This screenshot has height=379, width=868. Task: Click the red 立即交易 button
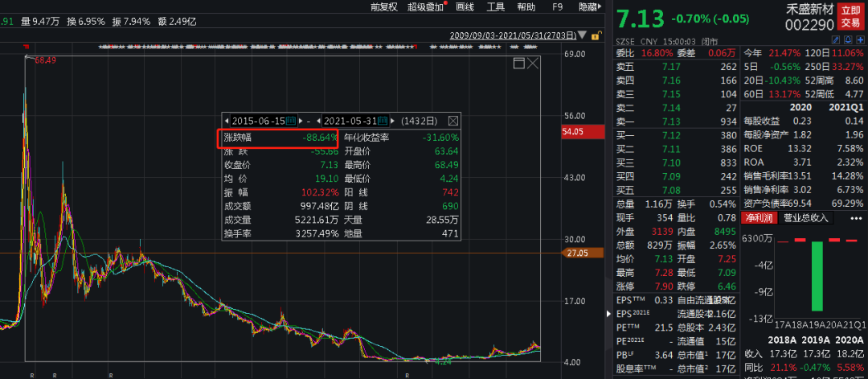click(851, 16)
